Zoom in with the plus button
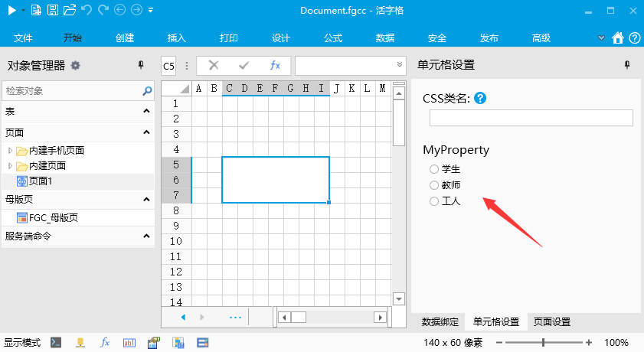The width and height of the screenshot is (644, 352). click(x=589, y=342)
